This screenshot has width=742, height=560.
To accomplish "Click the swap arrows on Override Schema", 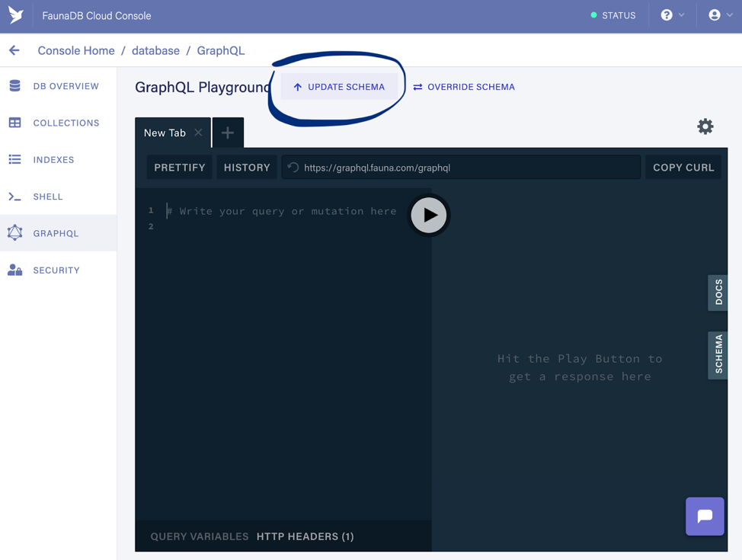I will (417, 87).
